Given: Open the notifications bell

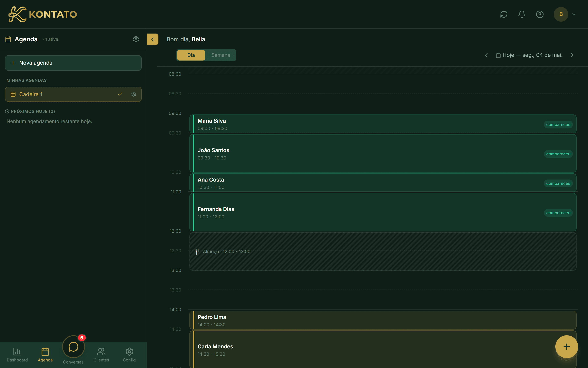Looking at the screenshot, I should pyautogui.click(x=522, y=14).
